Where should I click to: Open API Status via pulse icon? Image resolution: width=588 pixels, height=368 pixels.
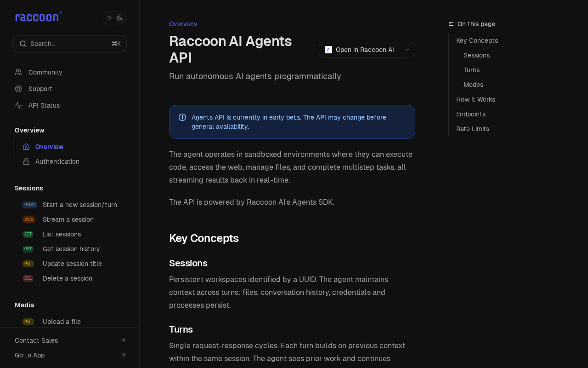click(18, 105)
